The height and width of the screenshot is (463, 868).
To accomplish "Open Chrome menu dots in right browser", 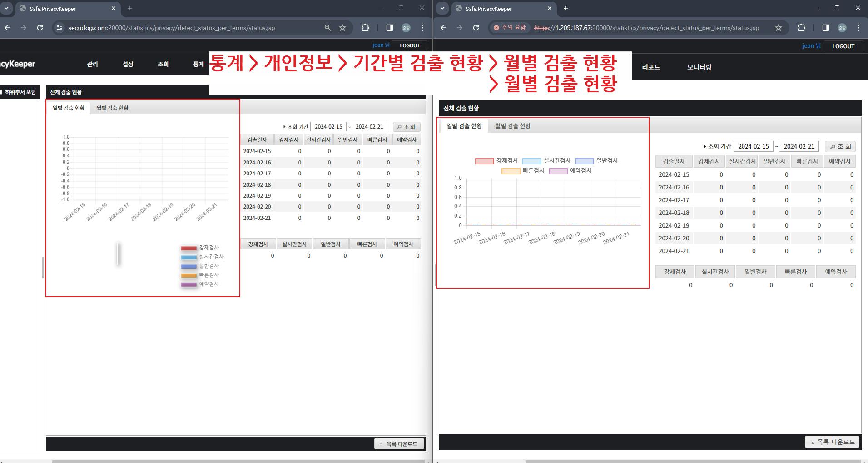I will [x=858, y=28].
